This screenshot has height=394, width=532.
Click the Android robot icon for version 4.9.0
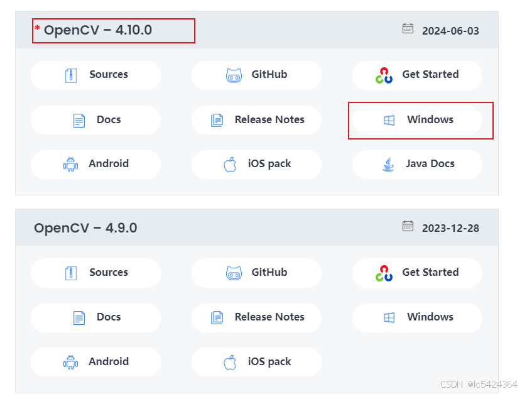pyautogui.click(x=72, y=361)
